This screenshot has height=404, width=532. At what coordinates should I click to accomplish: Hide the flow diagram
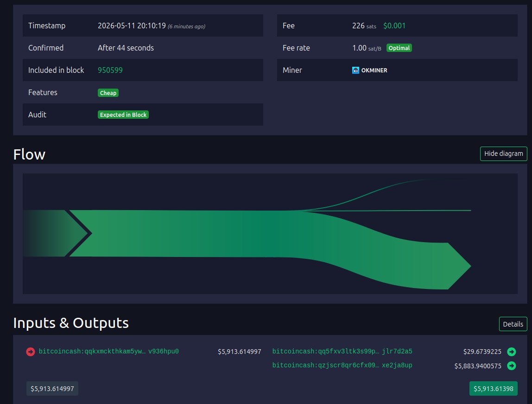(x=503, y=154)
